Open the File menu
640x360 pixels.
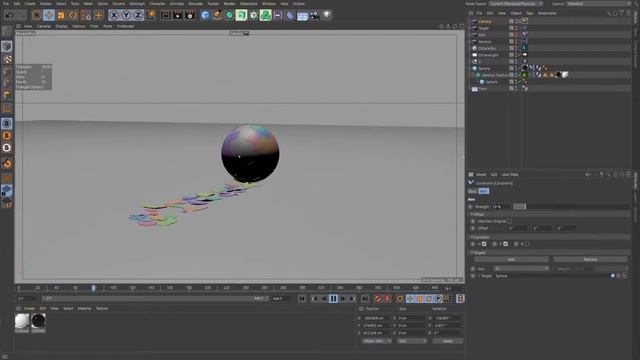pos(6,4)
